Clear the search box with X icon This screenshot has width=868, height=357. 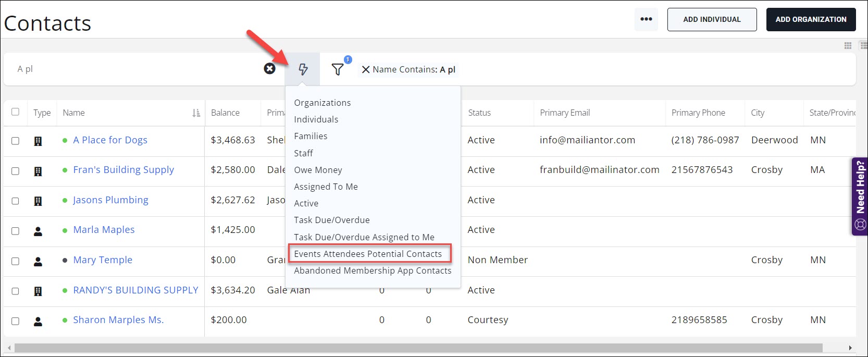pyautogui.click(x=269, y=69)
